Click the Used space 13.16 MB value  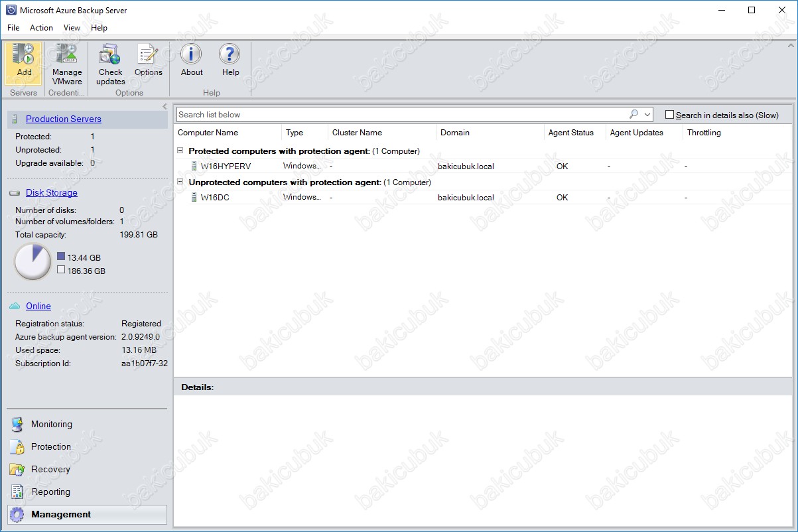(139, 350)
